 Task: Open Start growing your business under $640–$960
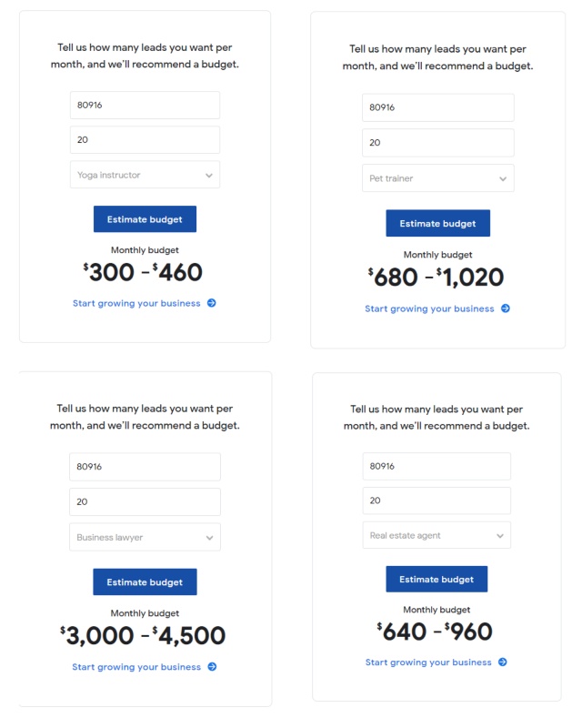(x=428, y=662)
